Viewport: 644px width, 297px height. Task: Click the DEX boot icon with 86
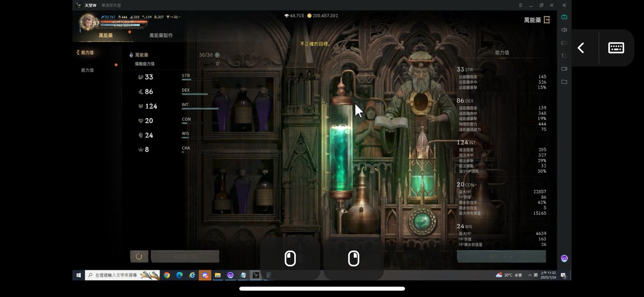(x=141, y=92)
